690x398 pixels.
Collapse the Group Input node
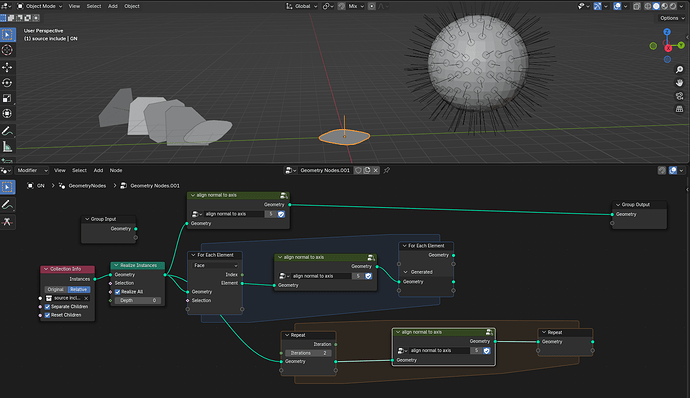(87, 219)
